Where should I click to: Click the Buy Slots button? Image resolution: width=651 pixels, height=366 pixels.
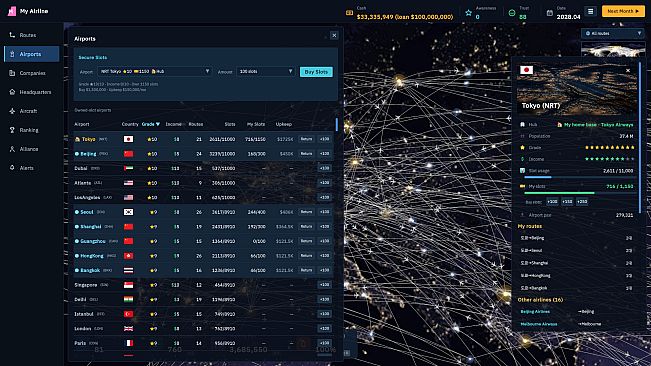coord(316,72)
